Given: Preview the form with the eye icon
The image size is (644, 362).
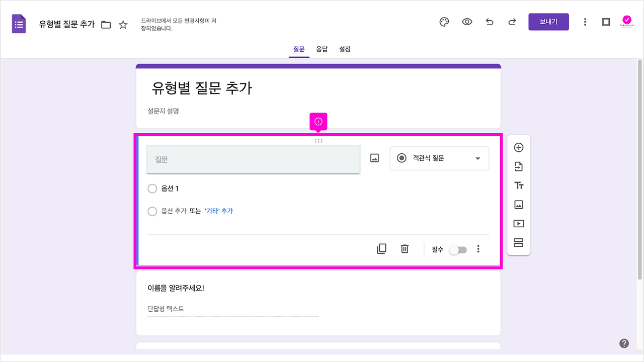Looking at the screenshot, I should [467, 22].
